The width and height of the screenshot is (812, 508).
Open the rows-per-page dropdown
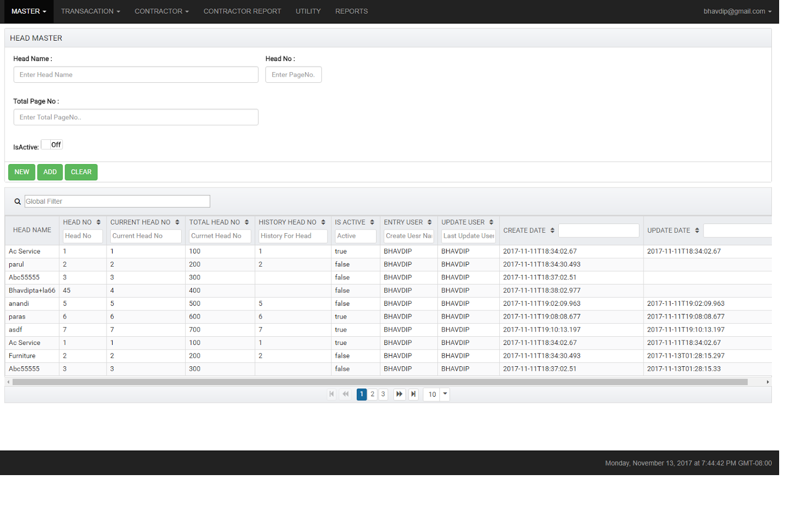[x=445, y=394]
